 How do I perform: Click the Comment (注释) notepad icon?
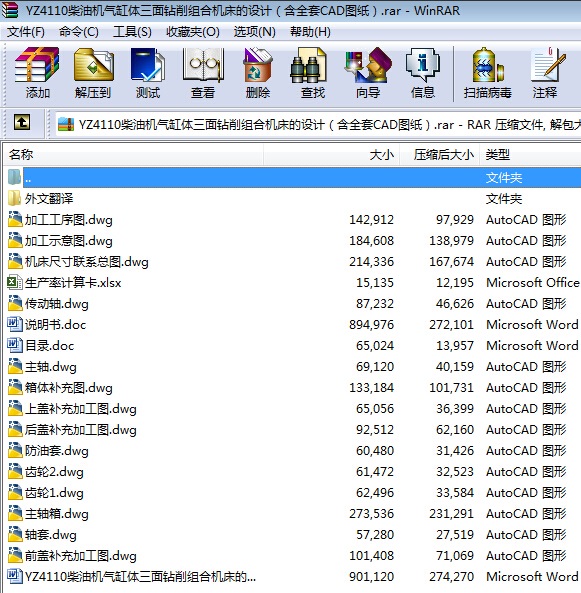coord(547,65)
